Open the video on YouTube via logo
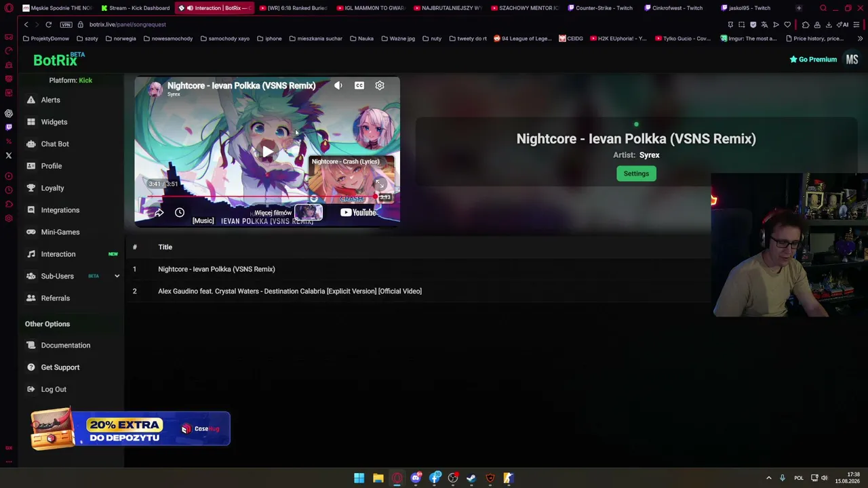The width and height of the screenshot is (868, 488). point(358,213)
